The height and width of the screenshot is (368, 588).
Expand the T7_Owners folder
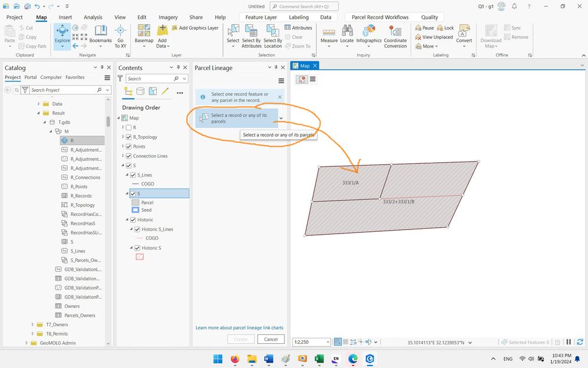pos(32,324)
